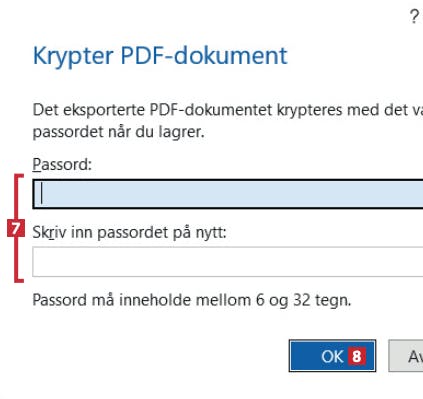
Task: Click the word PDF-dokumentet in description
Action: (211, 110)
